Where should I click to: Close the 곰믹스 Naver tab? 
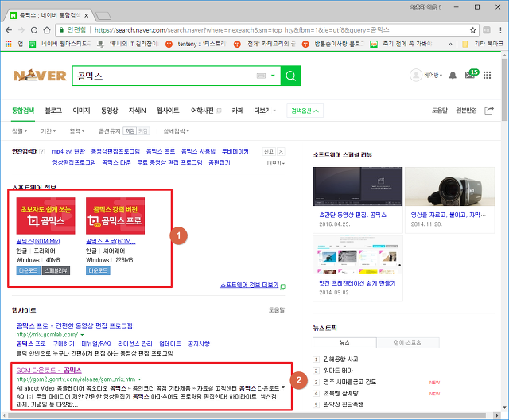87,16
